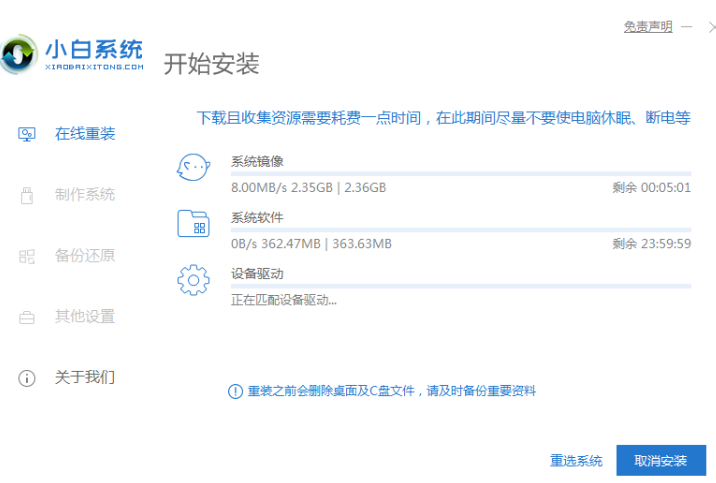Image resolution: width=716 pixels, height=483 pixels.
Task: Click the 系统镜像 download progress bar
Action: tap(460, 174)
